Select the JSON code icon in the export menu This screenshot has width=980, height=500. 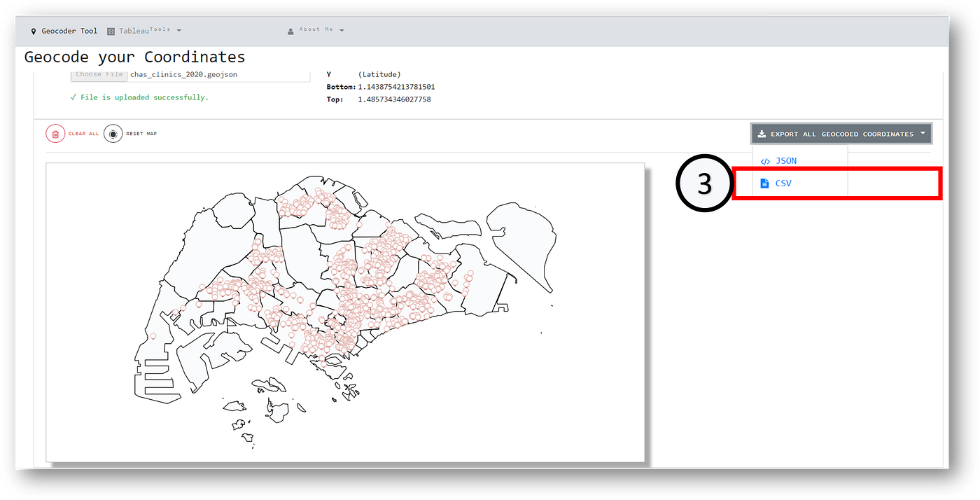(x=764, y=160)
